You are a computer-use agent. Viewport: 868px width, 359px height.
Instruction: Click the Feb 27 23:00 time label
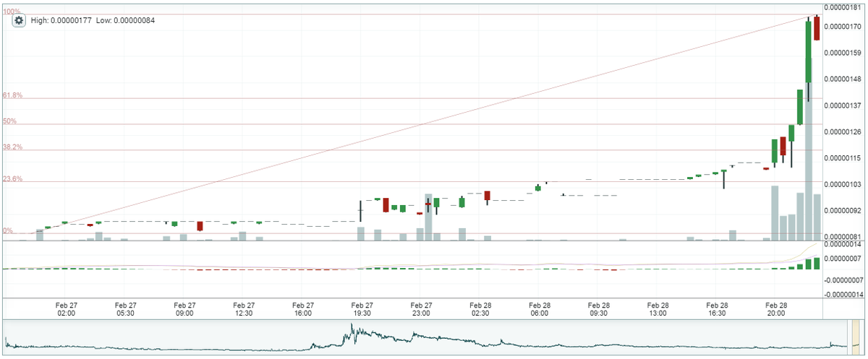(422, 309)
